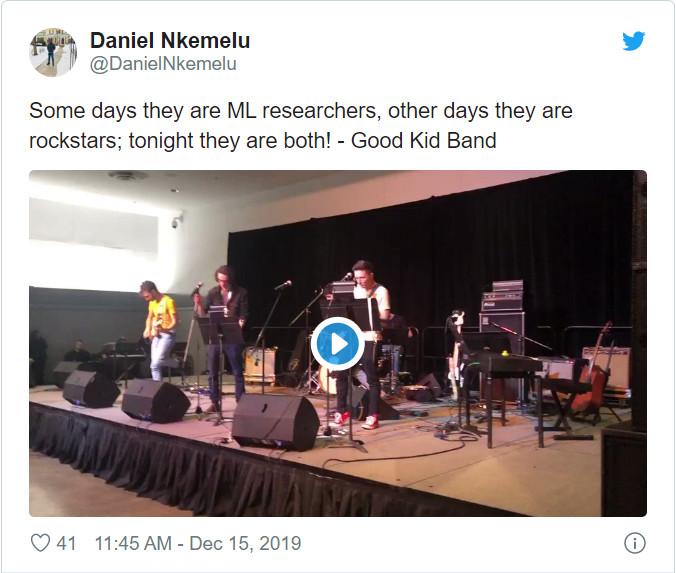Click the guitarist in yellow shirt

coord(159,330)
